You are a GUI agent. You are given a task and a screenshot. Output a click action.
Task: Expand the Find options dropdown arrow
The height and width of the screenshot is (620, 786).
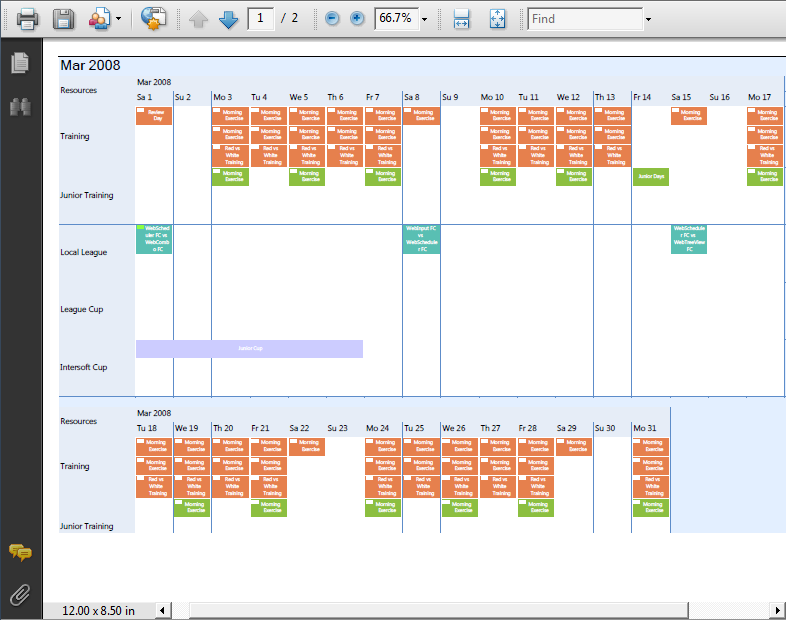coord(648,19)
